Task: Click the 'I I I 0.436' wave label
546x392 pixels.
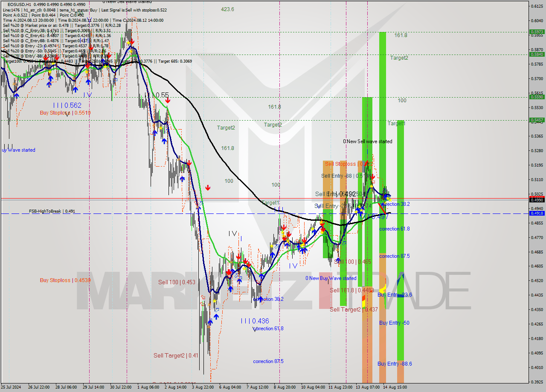Action: point(255,321)
